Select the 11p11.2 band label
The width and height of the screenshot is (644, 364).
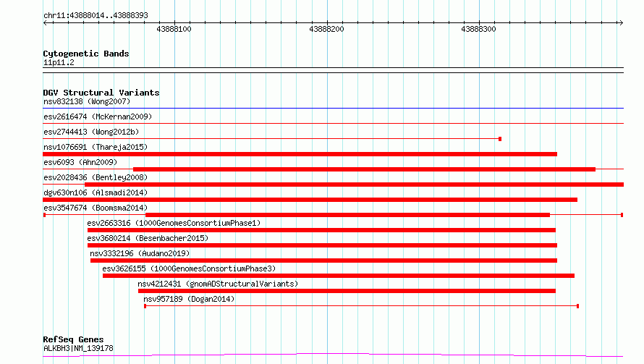coord(59,62)
